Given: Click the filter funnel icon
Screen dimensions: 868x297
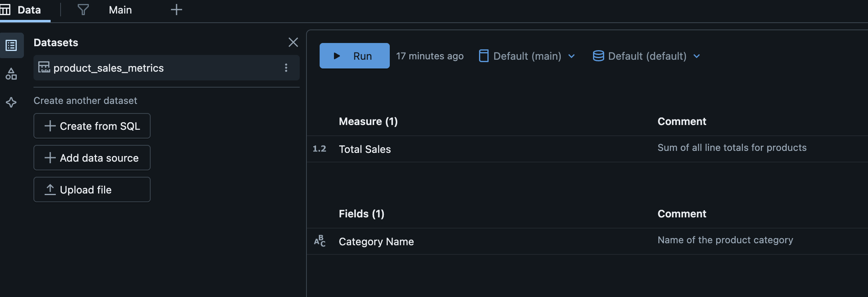Looking at the screenshot, I should point(83,10).
